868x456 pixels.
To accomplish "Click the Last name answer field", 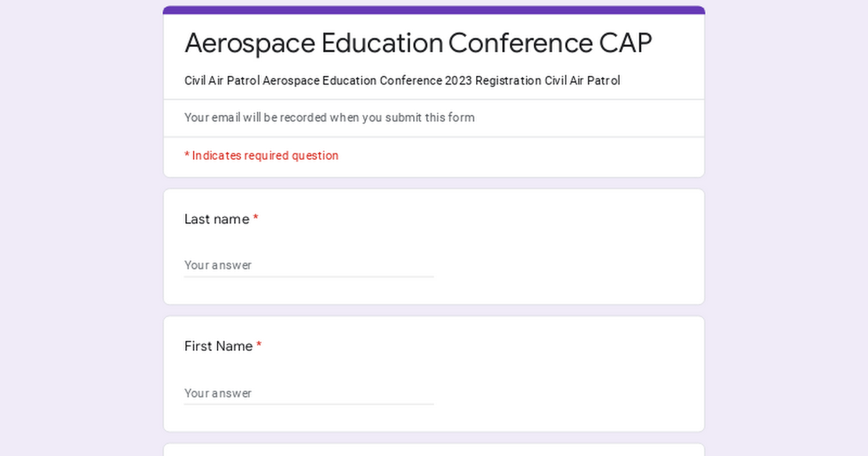I will 309,265.
